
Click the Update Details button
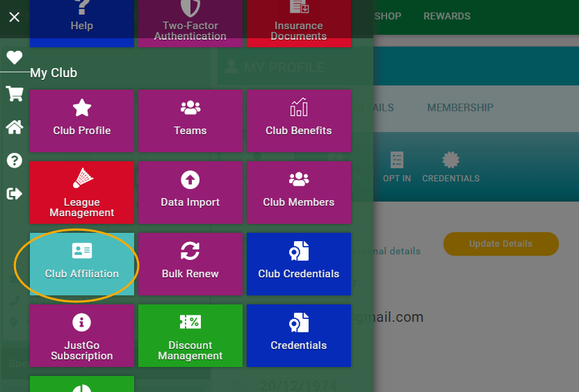click(500, 244)
